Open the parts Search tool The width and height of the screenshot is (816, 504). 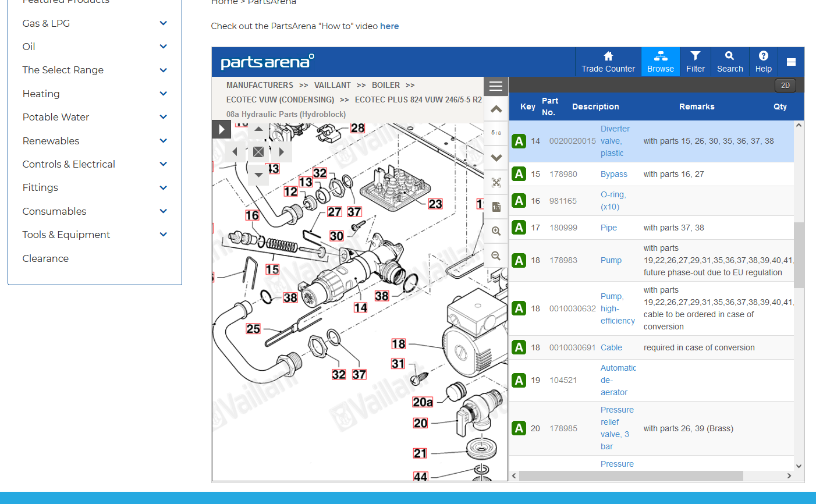730,62
